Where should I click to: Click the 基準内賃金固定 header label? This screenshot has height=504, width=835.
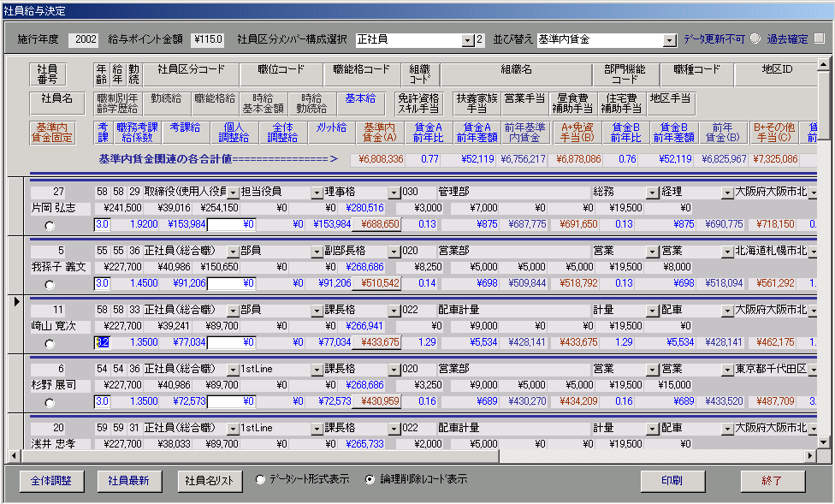(52, 133)
